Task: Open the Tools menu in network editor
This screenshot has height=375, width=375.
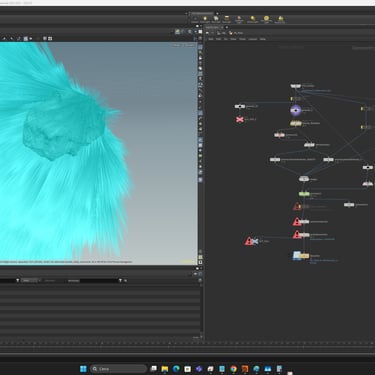Action: pyautogui.click(x=242, y=39)
